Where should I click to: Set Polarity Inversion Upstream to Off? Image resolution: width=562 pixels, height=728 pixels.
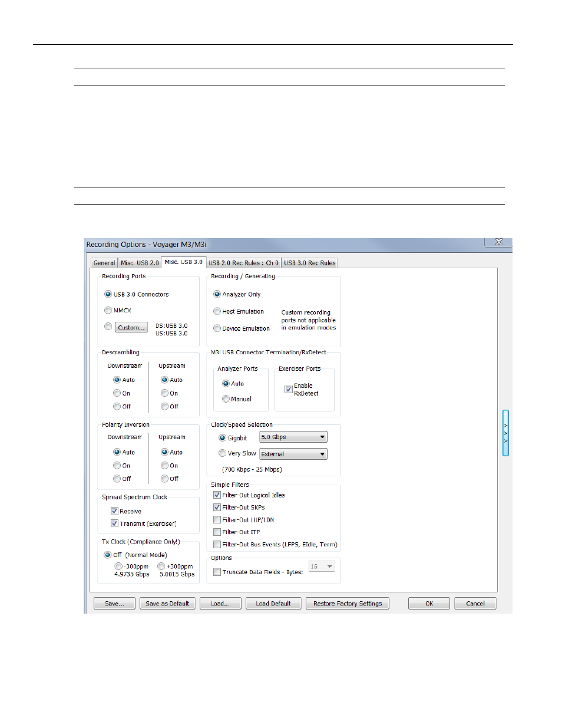coord(164,479)
